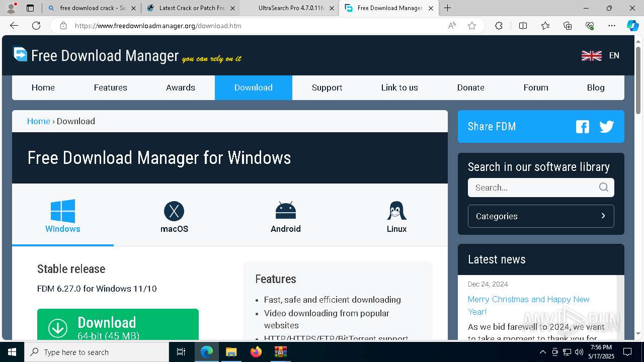Open the browser Extensions puzzle icon

coord(499,26)
